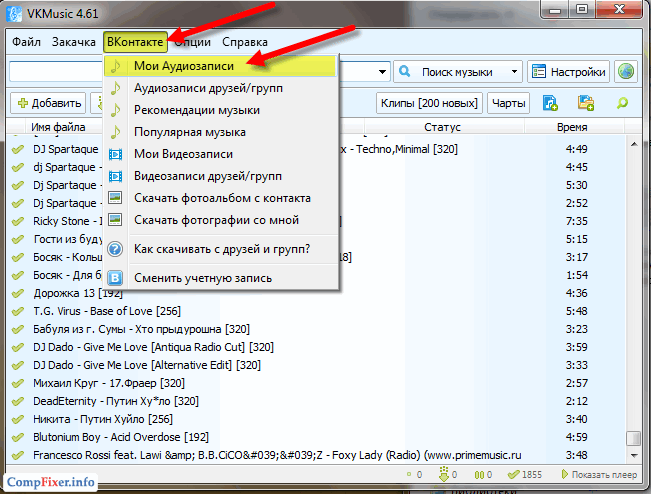Open the Чарты button
The image size is (651, 494).
pos(509,103)
